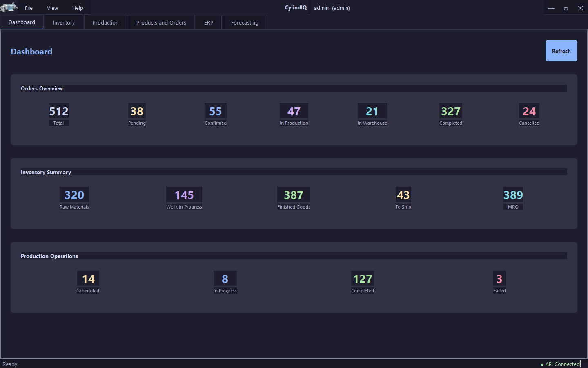Click the green API connection dot
This screenshot has width=588, height=368.
coord(542,364)
